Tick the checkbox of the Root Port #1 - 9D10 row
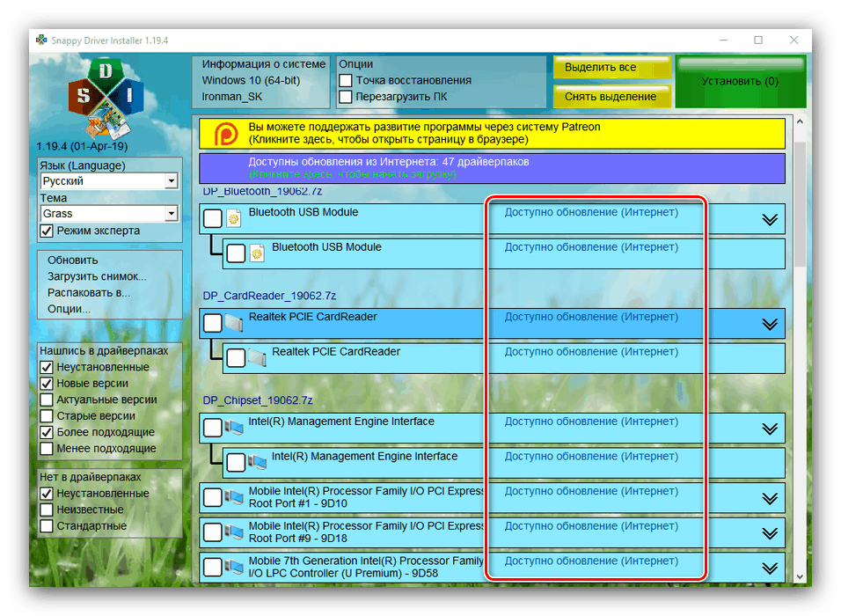841x616 pixels. (x=212, y=497)
